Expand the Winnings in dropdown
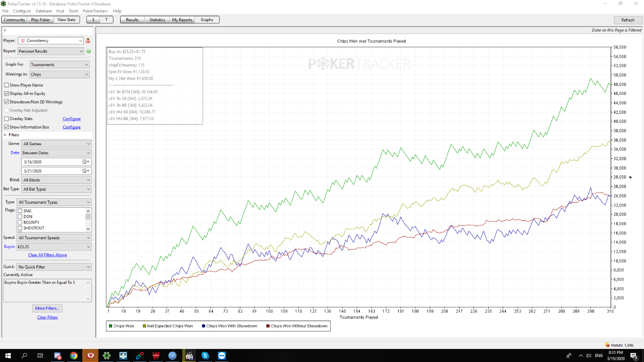The image size is (644, 362). (59, 75)
